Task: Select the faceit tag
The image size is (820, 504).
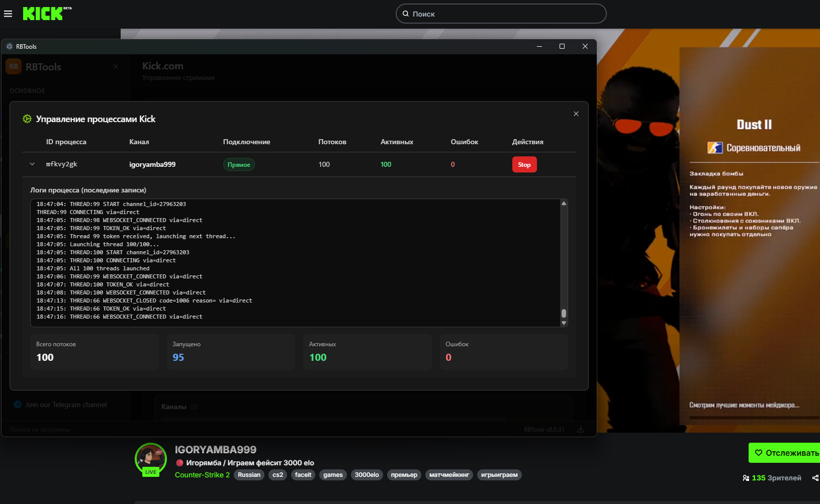Action: (x=303, y=475)
